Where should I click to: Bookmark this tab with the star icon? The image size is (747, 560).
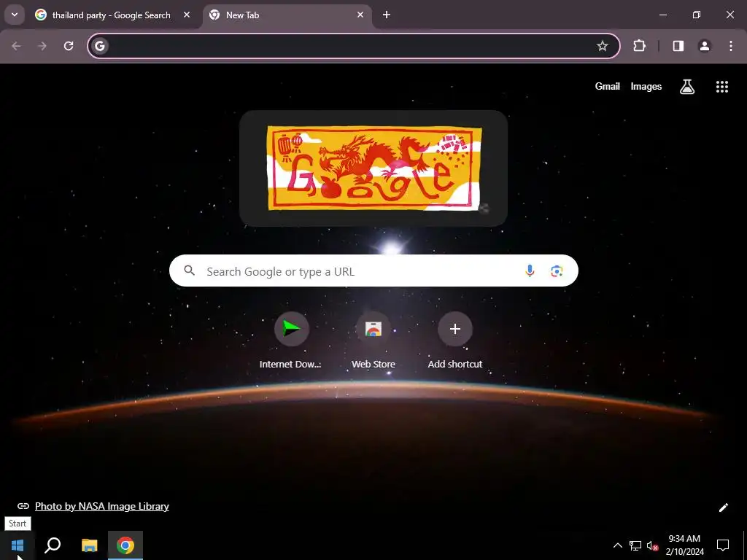point(602,46)
